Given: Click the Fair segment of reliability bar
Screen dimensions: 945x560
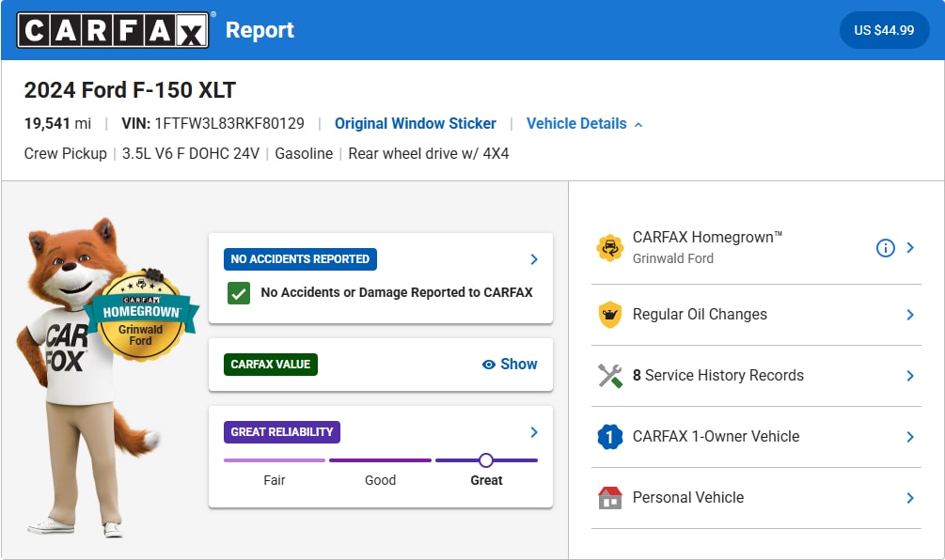Looking at the screenshot, I should tap(275, 460).
